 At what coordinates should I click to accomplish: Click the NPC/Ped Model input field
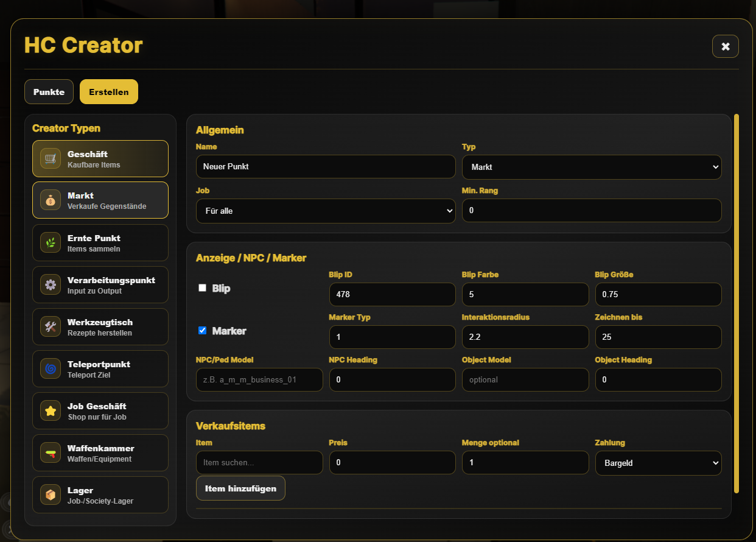point(259,380)
